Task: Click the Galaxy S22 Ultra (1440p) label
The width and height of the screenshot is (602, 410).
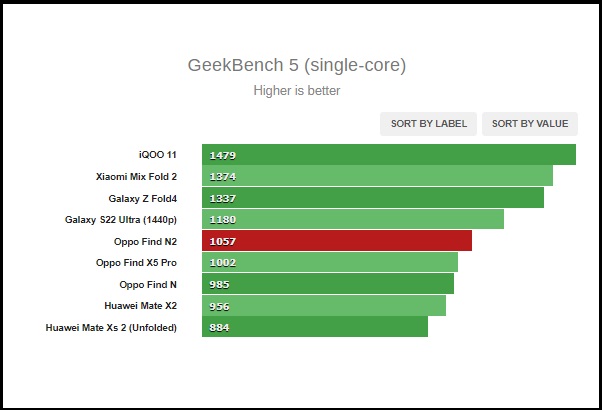Action: click(x=121, y=220)
